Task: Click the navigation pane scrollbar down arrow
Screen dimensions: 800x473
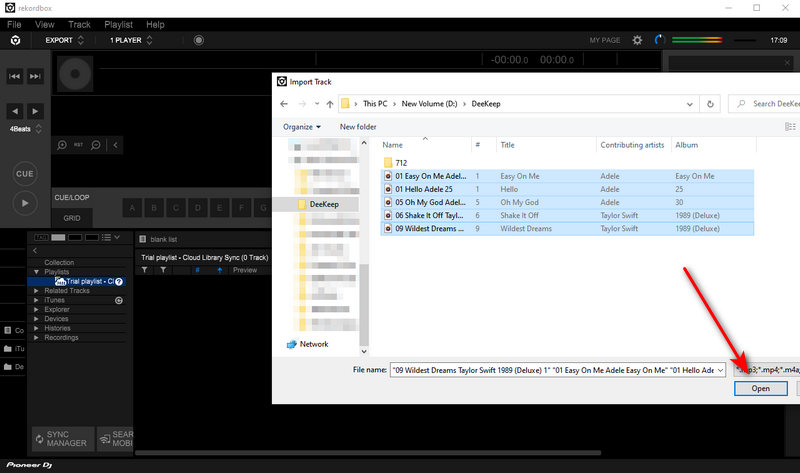Action: [364, 351]
